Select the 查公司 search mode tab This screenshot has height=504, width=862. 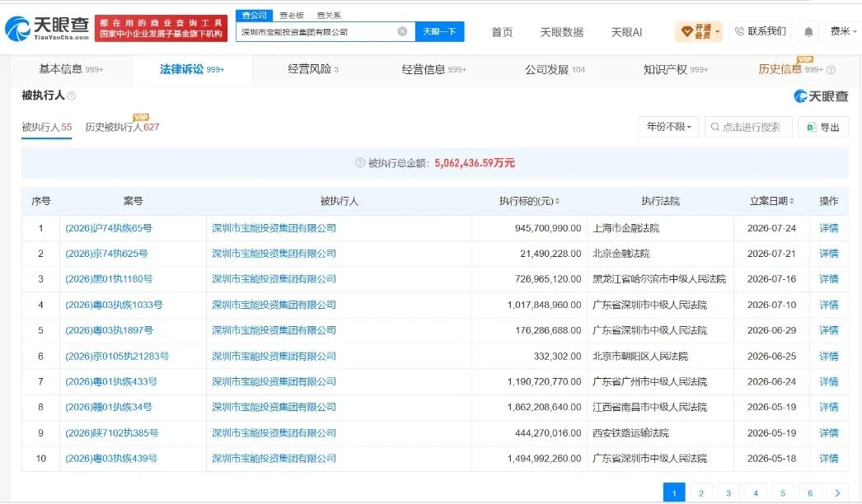point(255,16)
